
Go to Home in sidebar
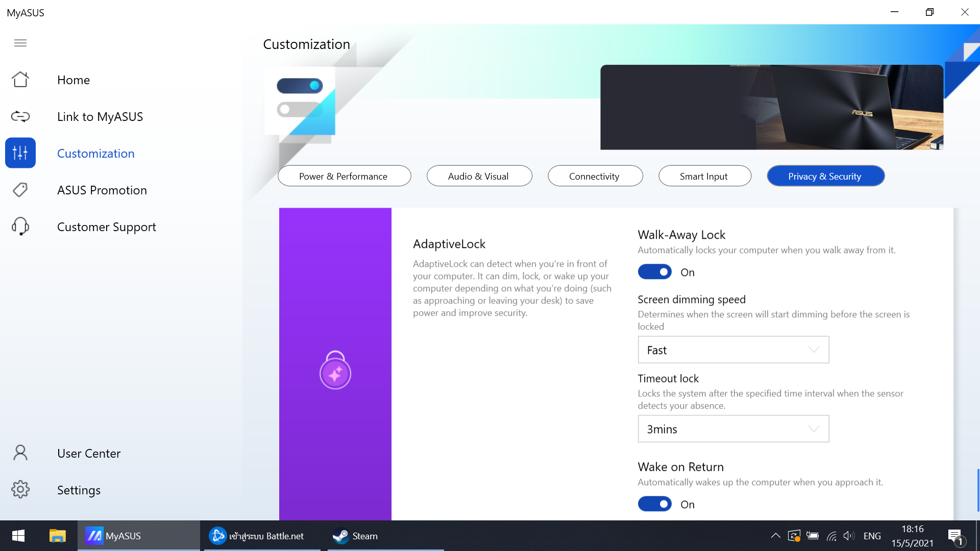[x=73, y=80]
